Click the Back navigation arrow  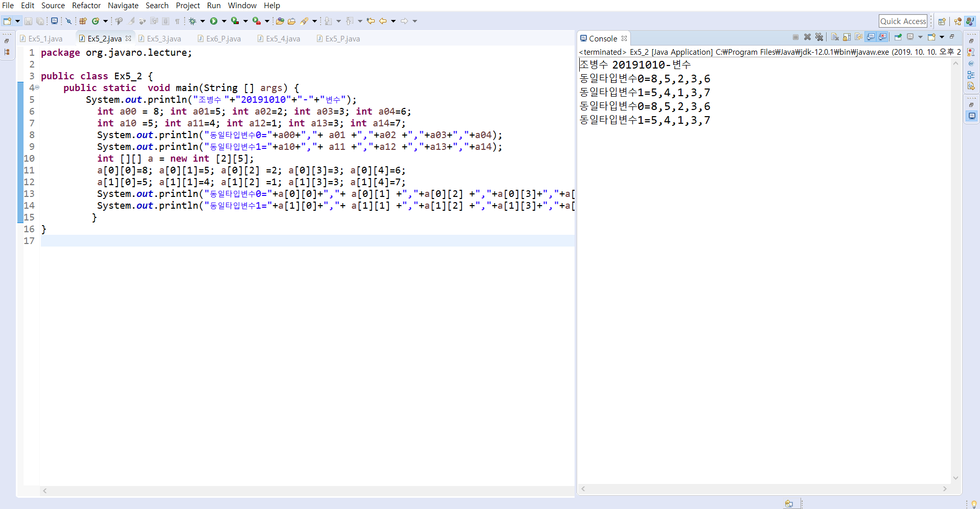(383, 21)
